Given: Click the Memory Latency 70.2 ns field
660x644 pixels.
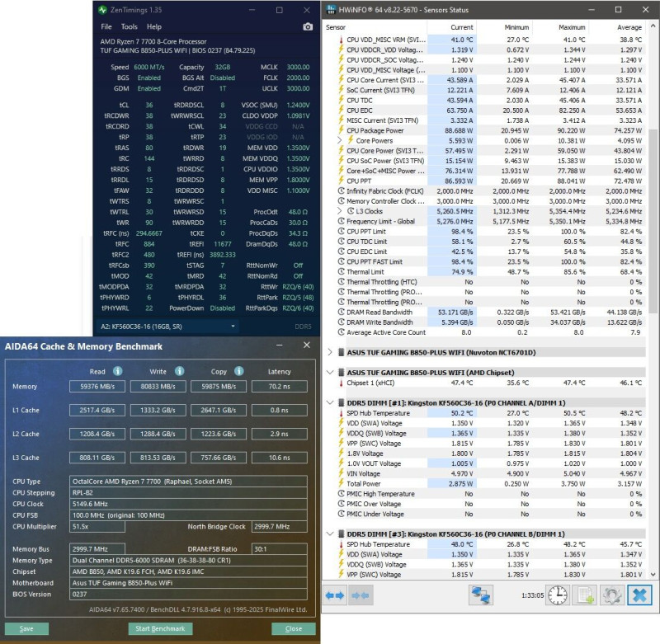Looking at the screenshot, I should click(x=280, y=386).
